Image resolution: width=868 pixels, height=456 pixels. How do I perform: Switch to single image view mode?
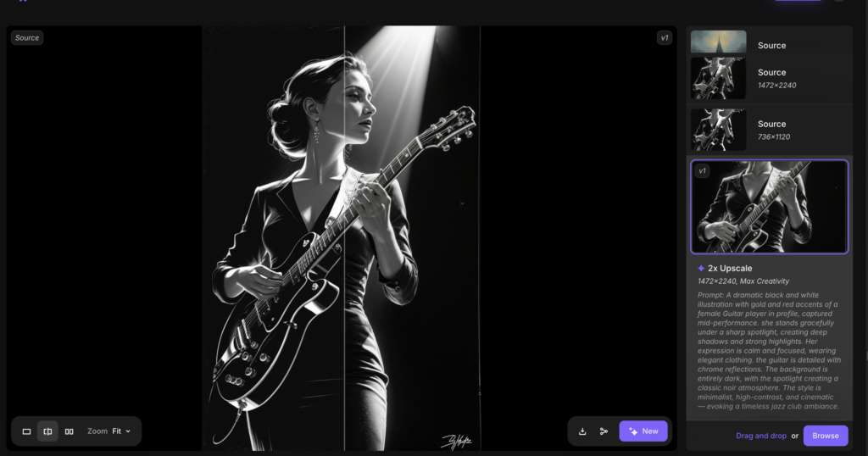[26, 431]
